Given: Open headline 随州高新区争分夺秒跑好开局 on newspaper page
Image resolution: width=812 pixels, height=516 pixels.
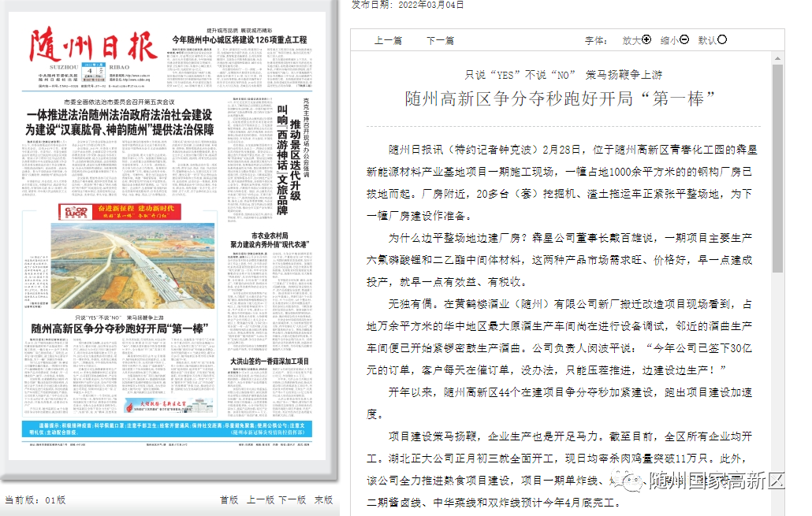Looking at the screenshot, I should pos(120,329).
